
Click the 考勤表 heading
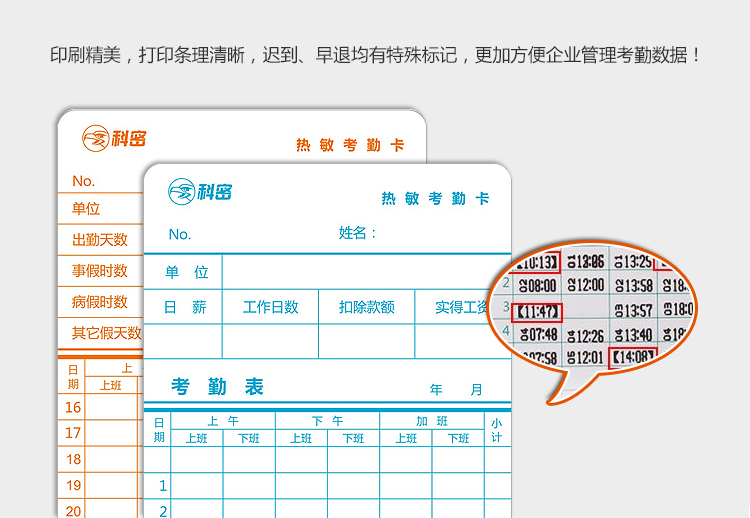click(x=217, y=387)
